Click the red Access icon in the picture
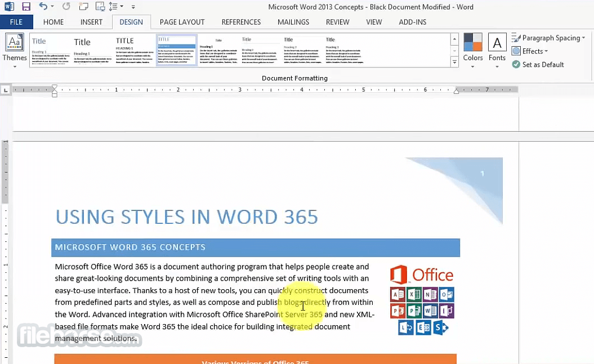 [x=398, y=294]
